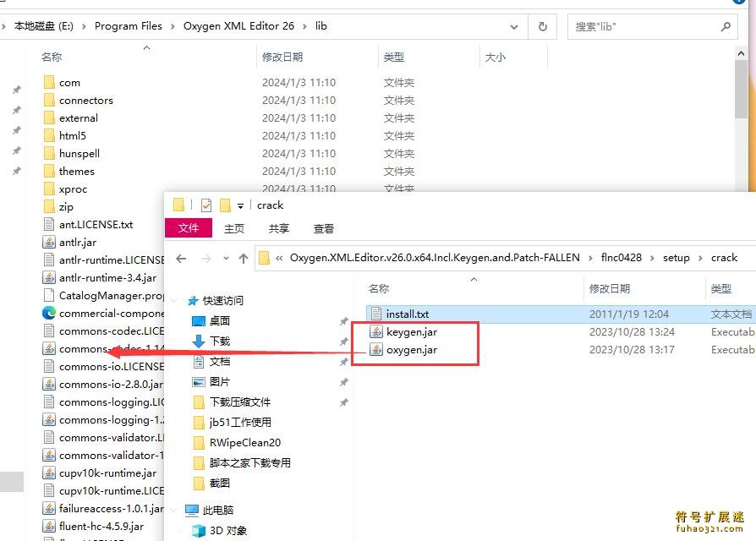Sort lib window by 类型 column
This screenshot has width=756, height=541.
tap(393, 57)
